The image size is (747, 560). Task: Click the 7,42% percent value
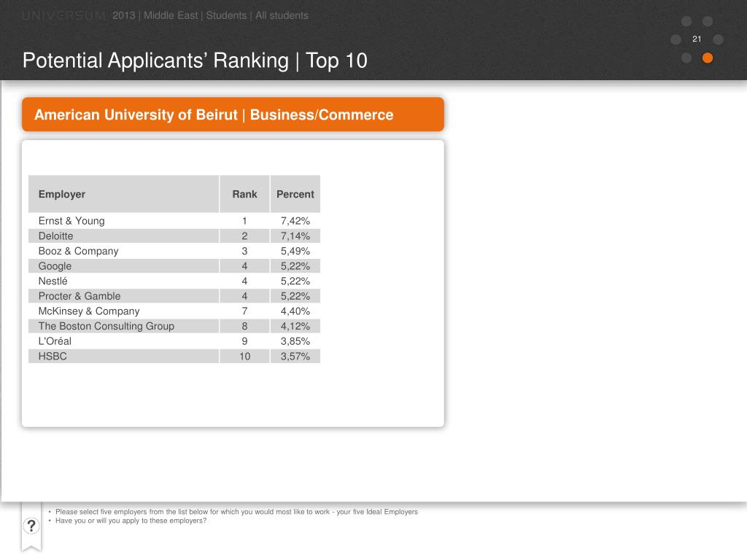point(295,221)
